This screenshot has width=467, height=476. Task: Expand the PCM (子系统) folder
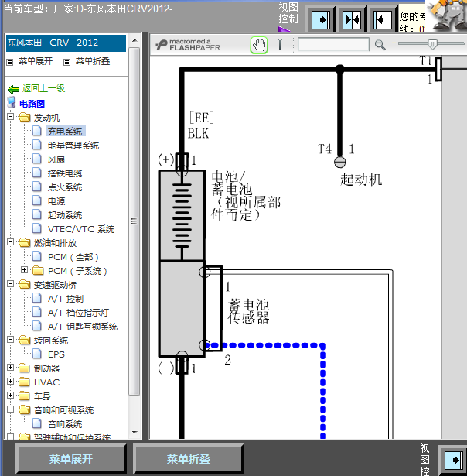25,269
